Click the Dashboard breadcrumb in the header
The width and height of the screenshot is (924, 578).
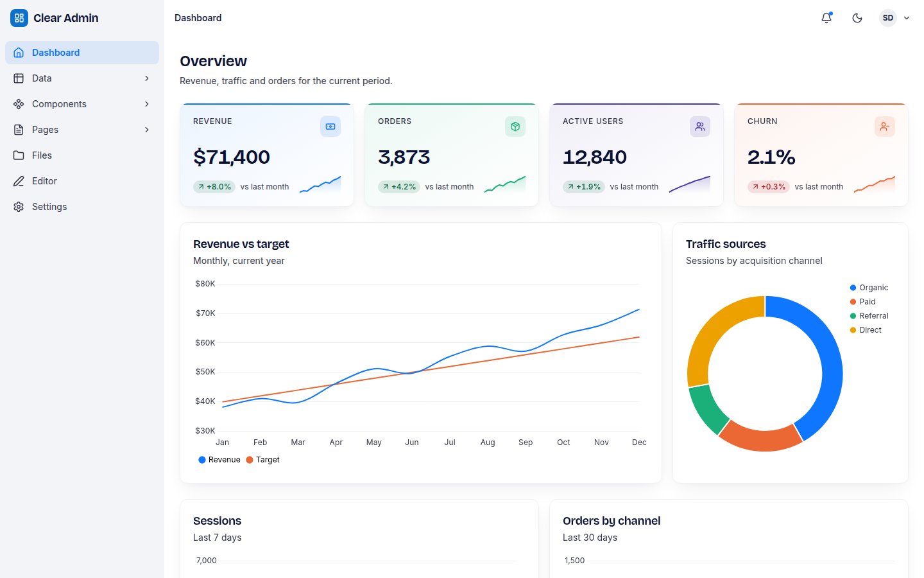(x=198, y=18)
